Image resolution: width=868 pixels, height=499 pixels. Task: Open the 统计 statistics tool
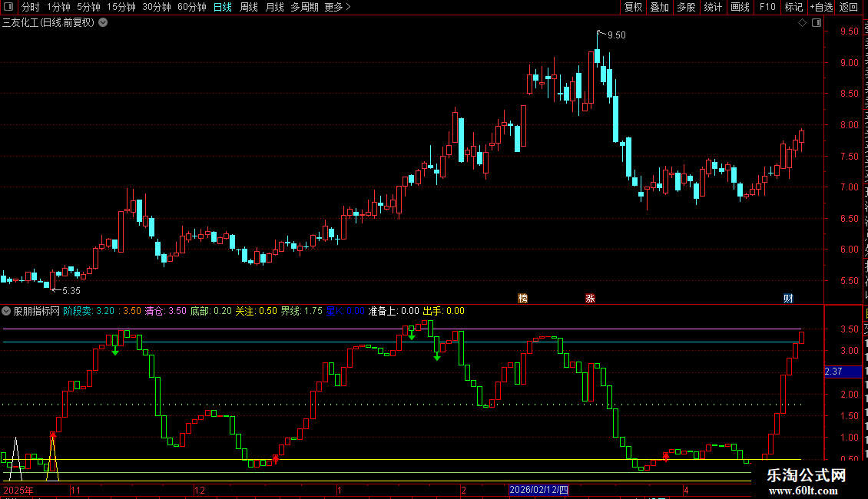tap(713, 7)
